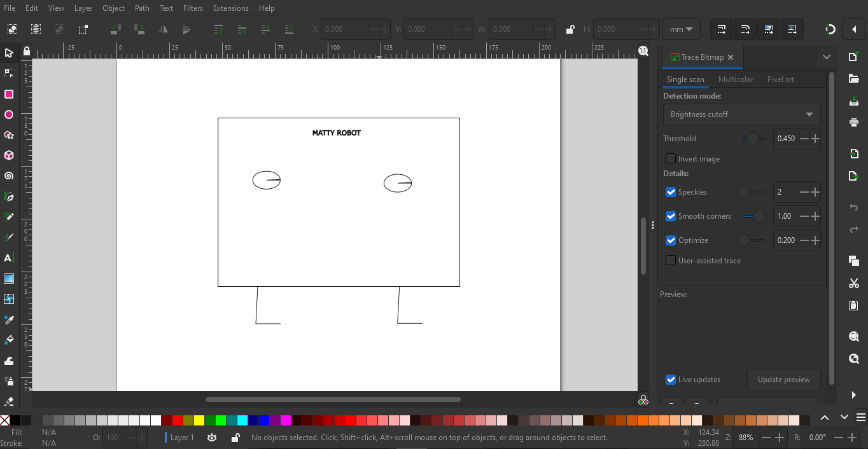The image size is (868, 449).
Task: Switch to the Multicolor tab
Action: click(736, 79)
